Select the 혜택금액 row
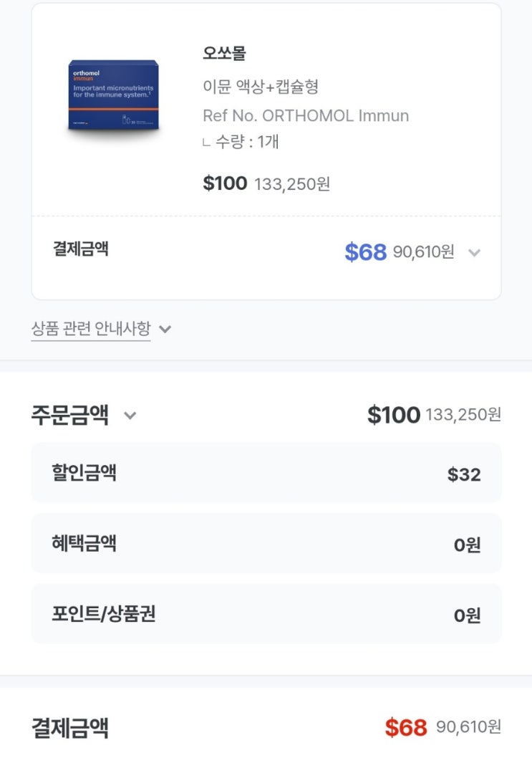532x768 pixels. click(266, 544)
